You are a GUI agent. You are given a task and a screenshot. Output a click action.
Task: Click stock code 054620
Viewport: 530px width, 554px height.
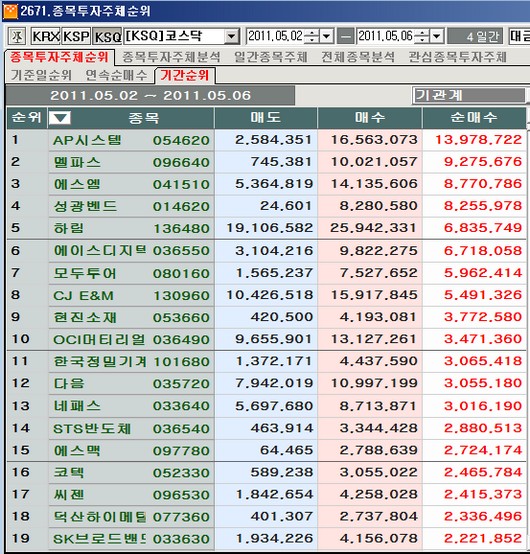(181, 140)
